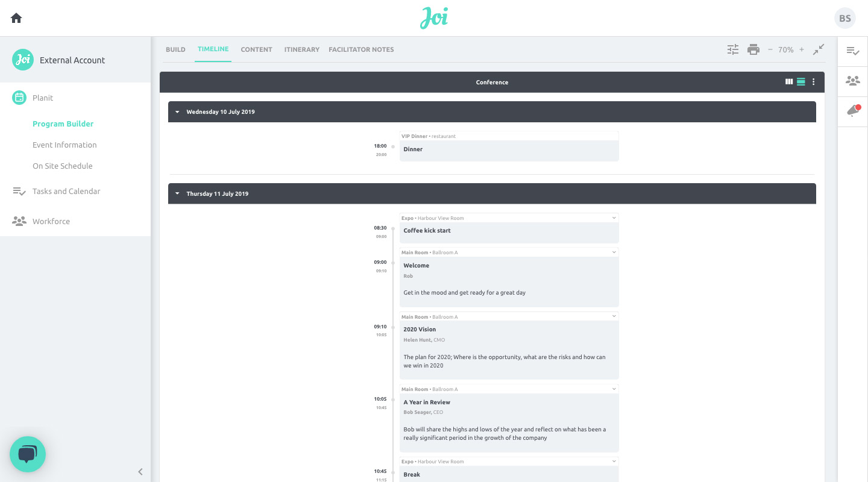Click the Planit calendar icon
868x482 pixels.
[19, 98]
